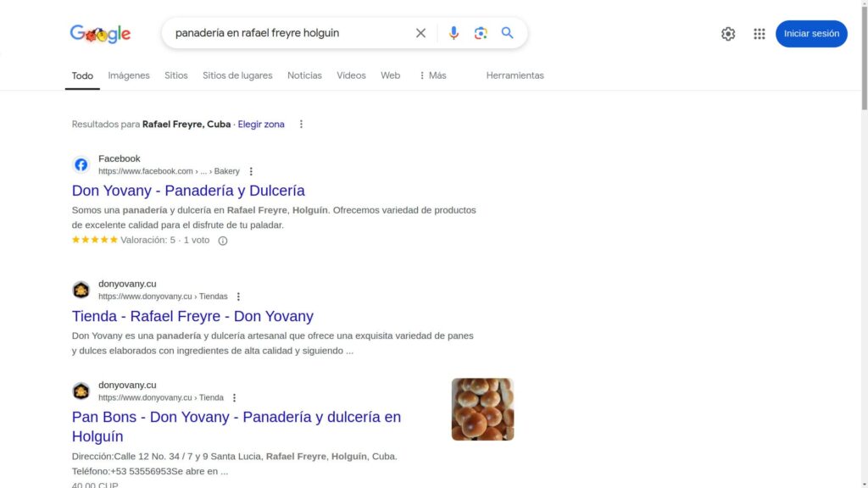
Task: Switch to the Sitios tab
Action: [x=176, y=75]
